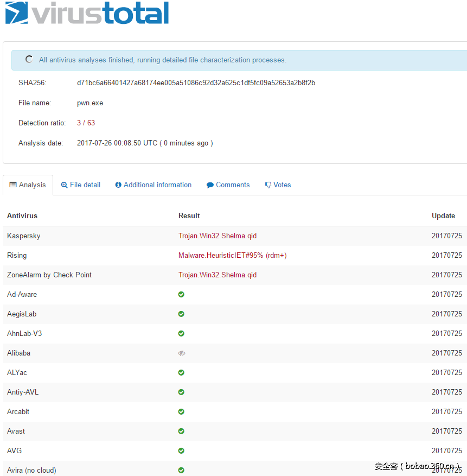
Task: Click the file name pwn.exe
Action: [90, 103]
